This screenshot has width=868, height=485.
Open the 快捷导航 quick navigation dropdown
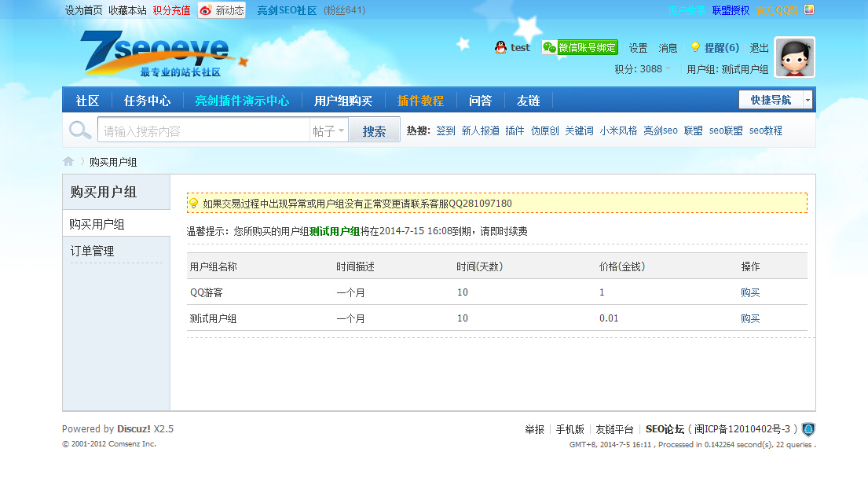pos(808,100)
